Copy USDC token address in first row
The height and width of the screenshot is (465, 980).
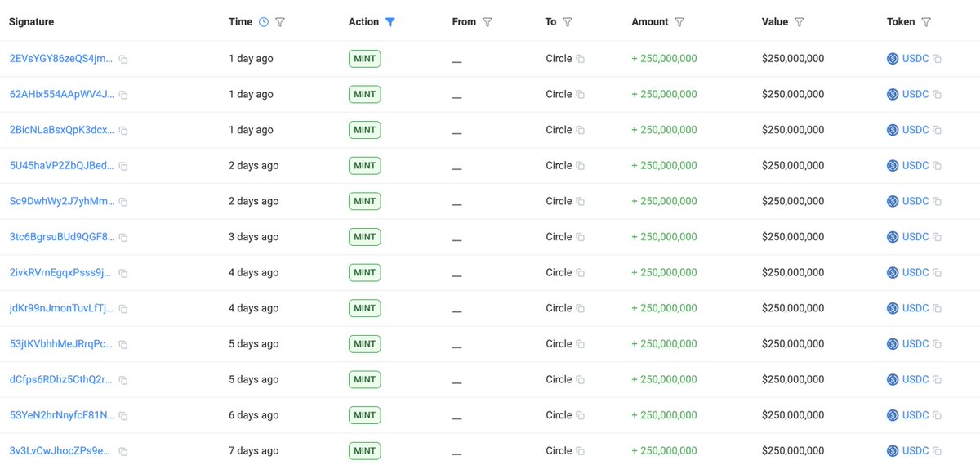coord(938,60)
